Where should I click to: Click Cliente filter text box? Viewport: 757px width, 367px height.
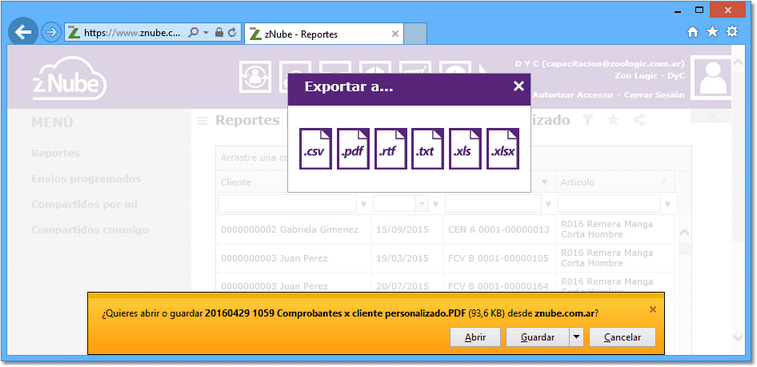287,204
